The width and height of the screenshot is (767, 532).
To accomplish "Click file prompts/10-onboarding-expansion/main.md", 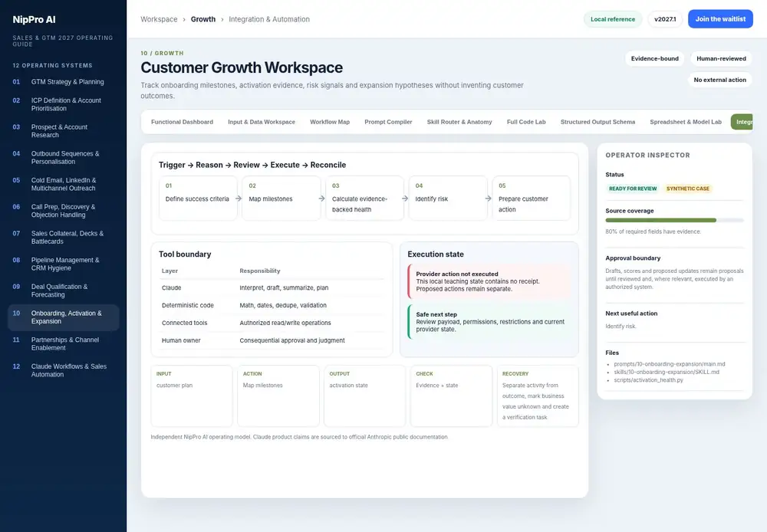I will pyautogui.click(x=669, y=364).
